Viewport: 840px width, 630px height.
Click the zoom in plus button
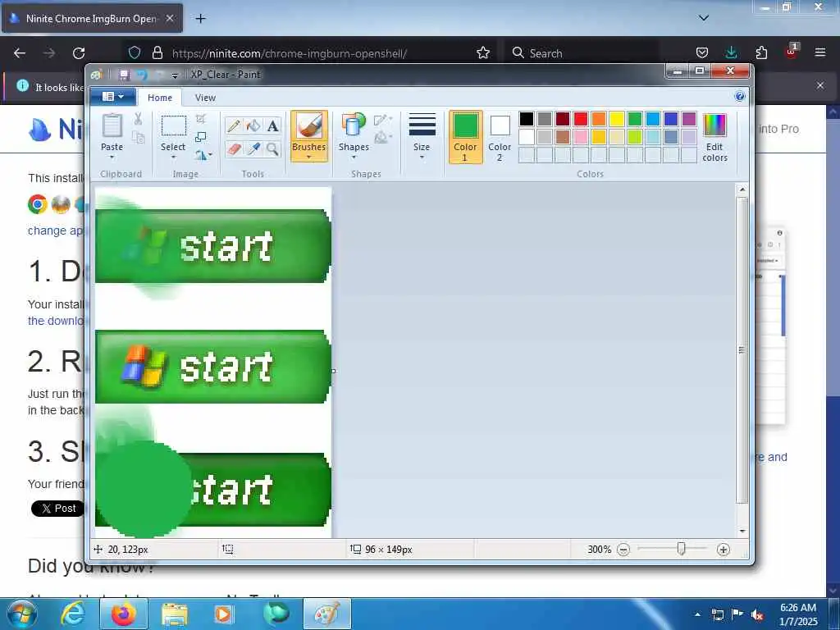coord(724,549)
